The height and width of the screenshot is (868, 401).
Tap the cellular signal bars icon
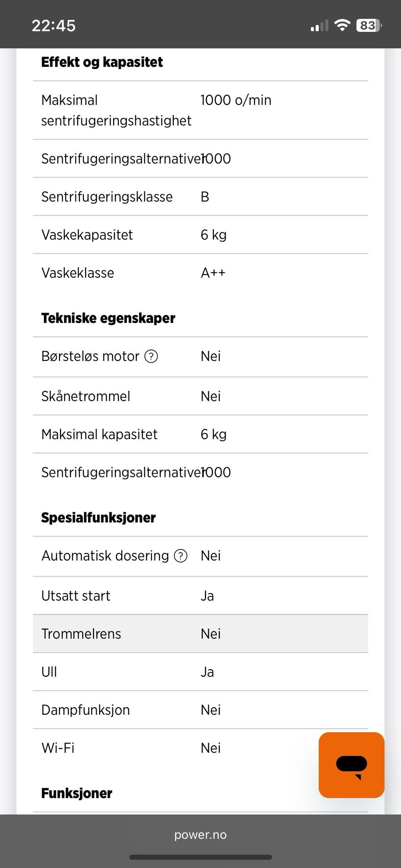[x=320, y=26]
